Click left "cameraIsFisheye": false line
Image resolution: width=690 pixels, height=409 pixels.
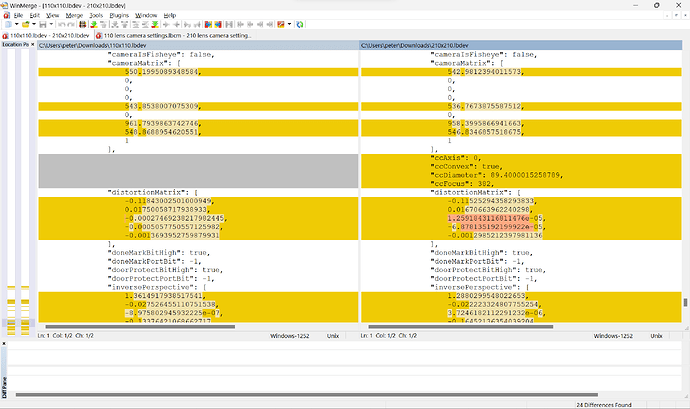pyautogui.click(x=161, y=55)
